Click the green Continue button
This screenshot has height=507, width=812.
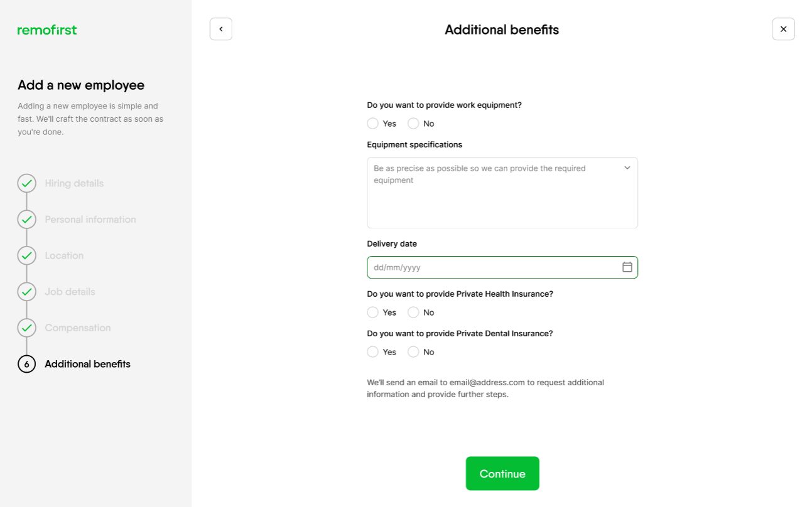point(502,474)
